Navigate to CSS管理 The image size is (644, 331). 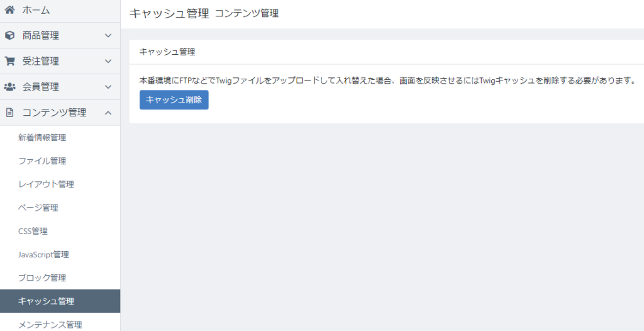[x=33, y=231]
